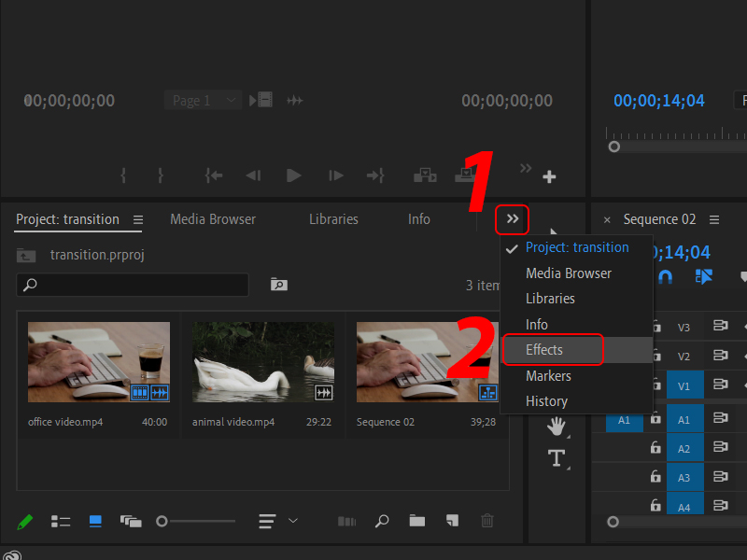
Task: Toggle the lock on track V1
Action: [x=658, y=384]
